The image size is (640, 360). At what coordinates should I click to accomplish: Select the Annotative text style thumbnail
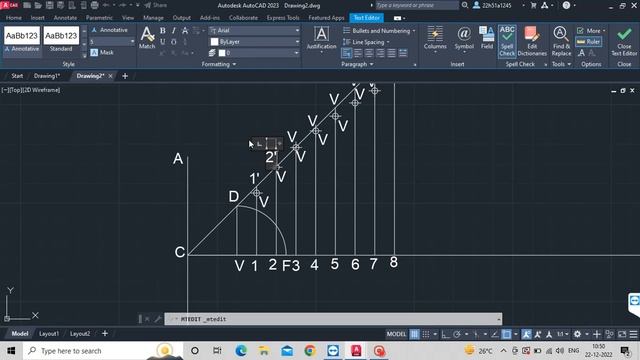(22, 40)
